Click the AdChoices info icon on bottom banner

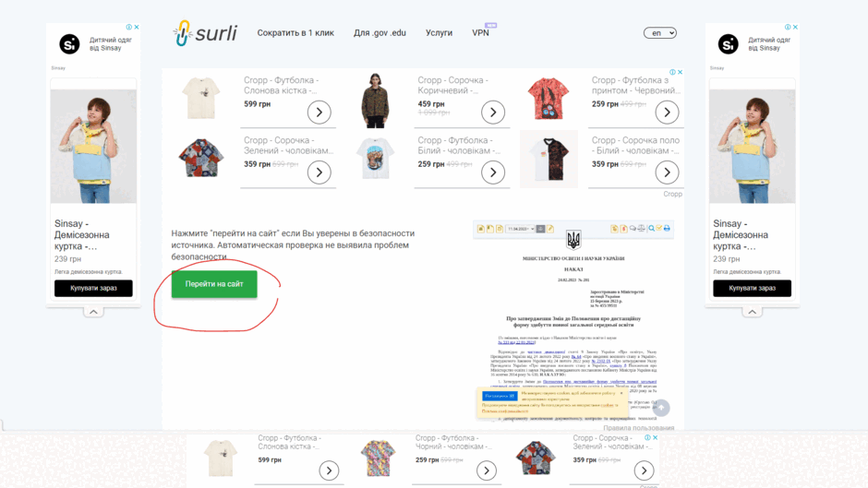coord(647,437)
